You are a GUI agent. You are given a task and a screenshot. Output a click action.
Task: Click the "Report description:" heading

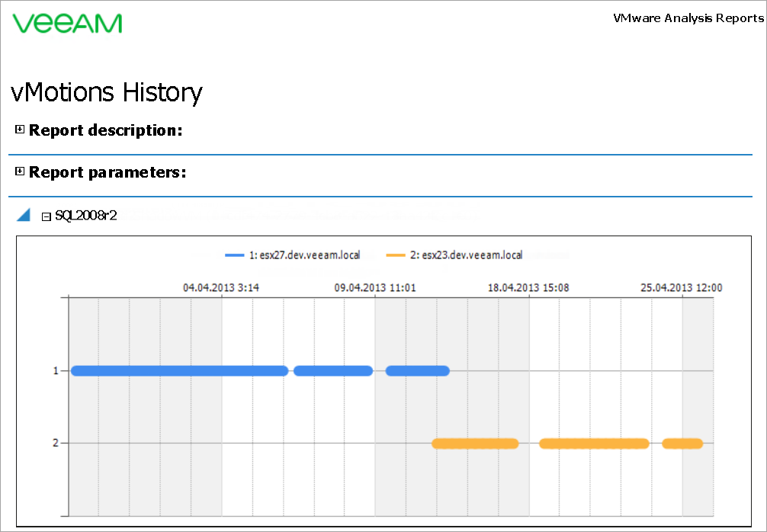[106, 130]
